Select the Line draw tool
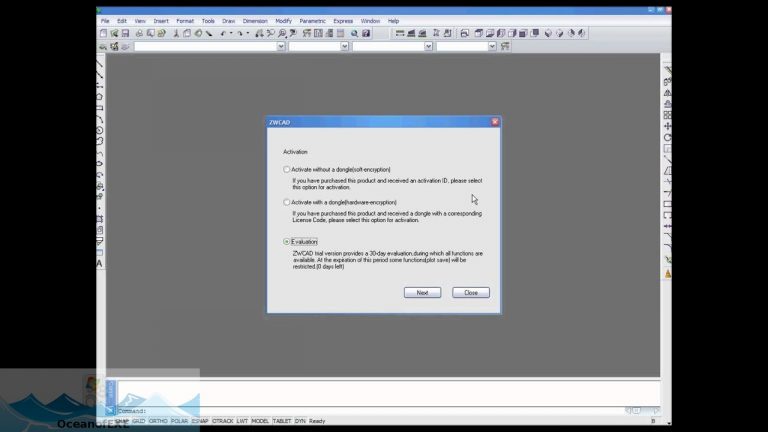 (x=100, y=64)
